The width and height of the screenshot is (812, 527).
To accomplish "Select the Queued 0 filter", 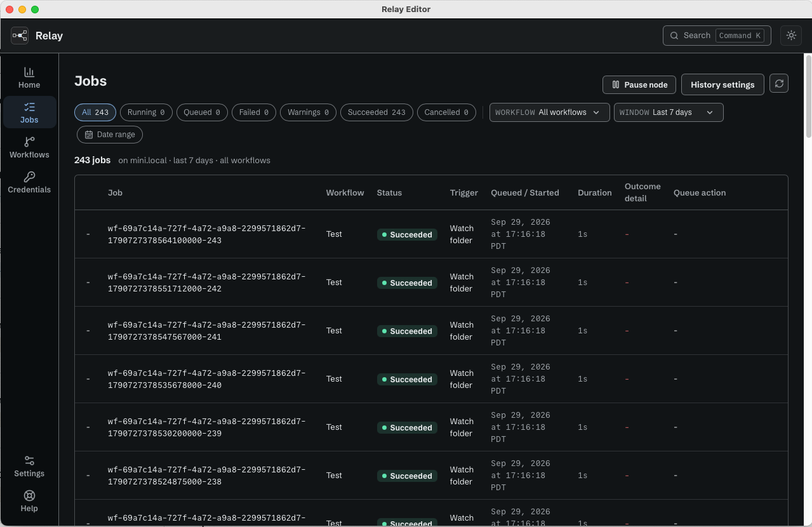I will (202, 112).
